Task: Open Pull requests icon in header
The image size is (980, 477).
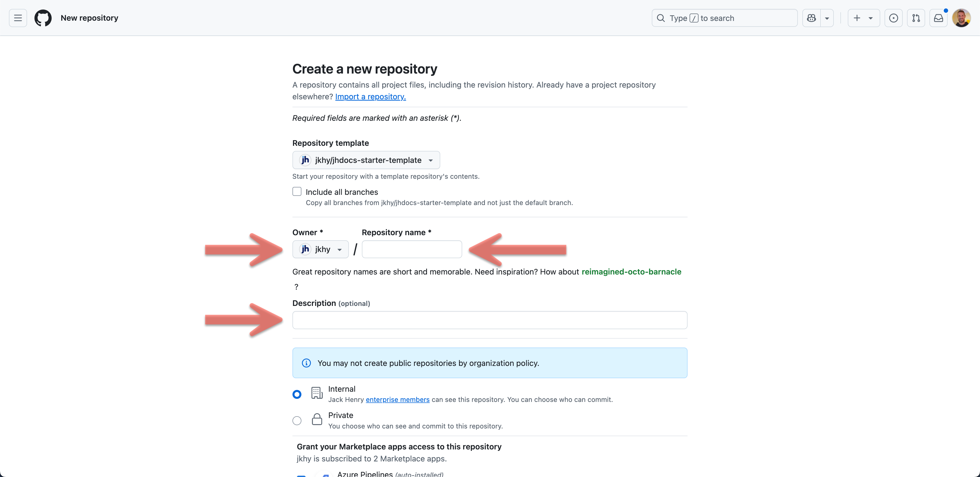Action: click(916, 18)
